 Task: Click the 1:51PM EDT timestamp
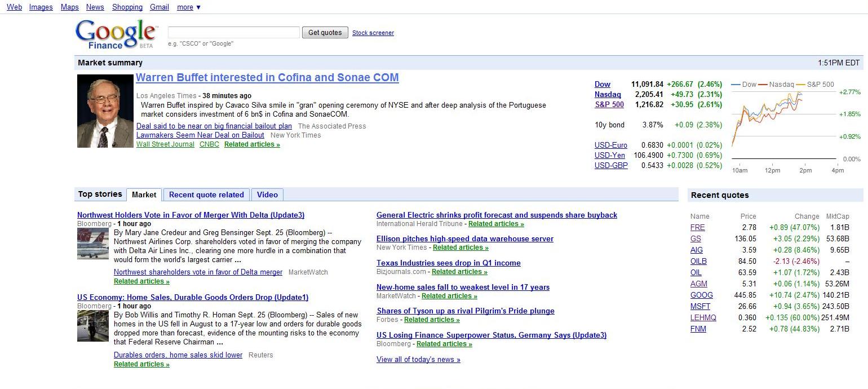point(839,63)
